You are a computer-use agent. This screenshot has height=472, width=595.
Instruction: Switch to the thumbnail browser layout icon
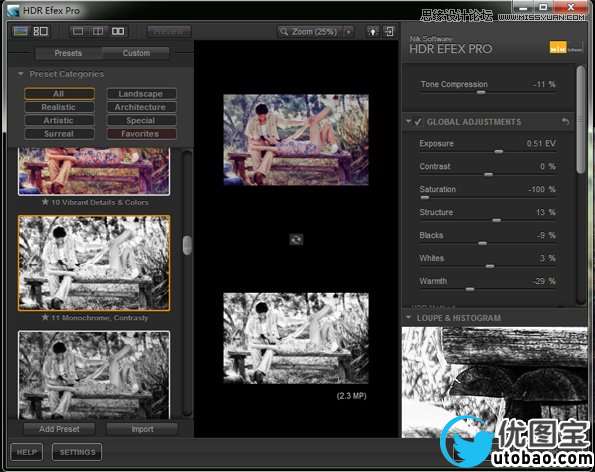[x=41, y=31]
